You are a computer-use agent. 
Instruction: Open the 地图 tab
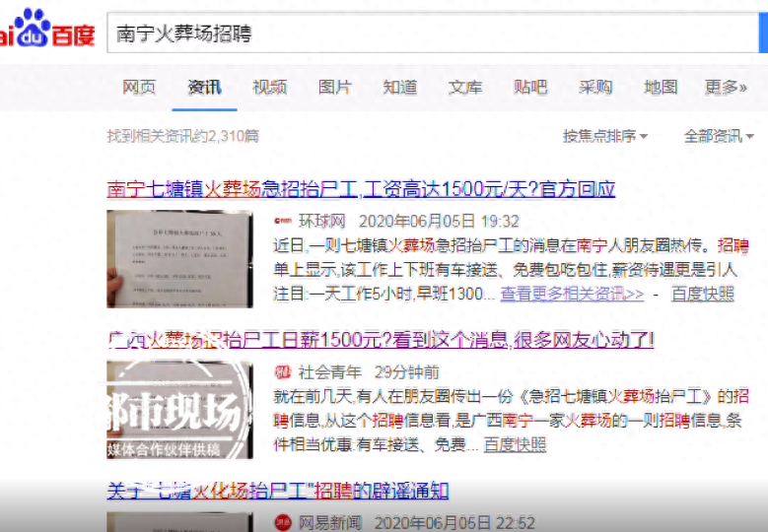point(661,87)
